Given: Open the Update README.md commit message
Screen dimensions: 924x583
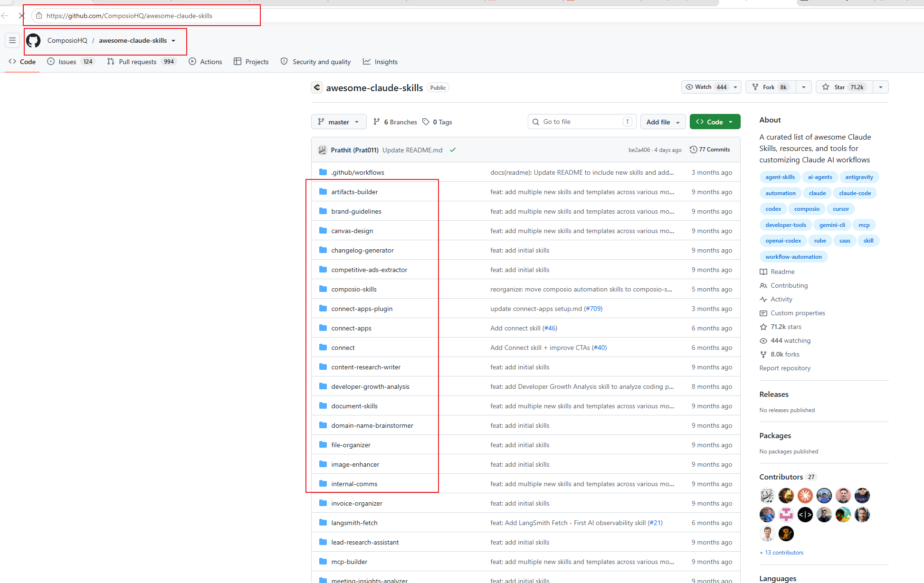Looking at the screenshot, I should (x=412, y=150).
